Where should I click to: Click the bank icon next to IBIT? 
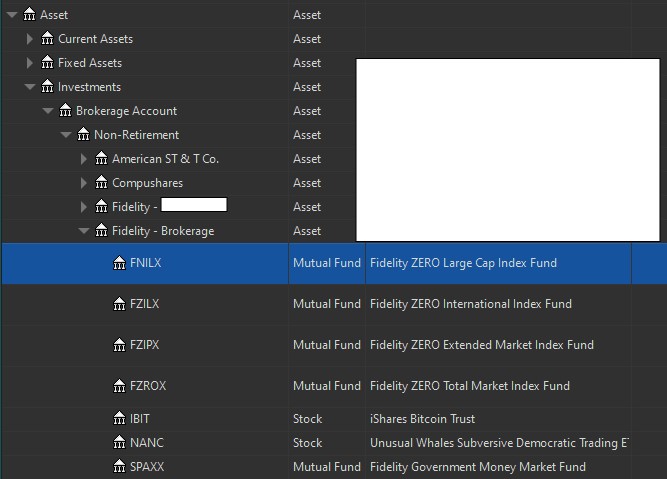[119, 419]
